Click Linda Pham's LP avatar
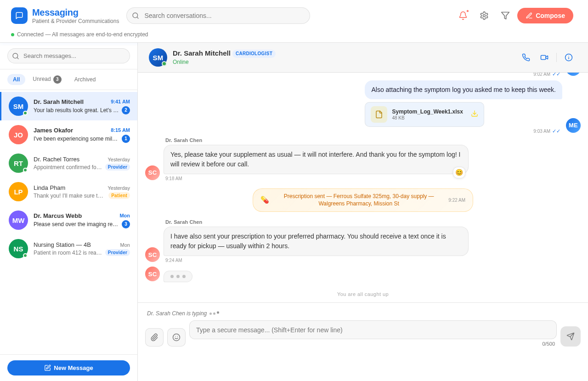This screenshot has height=381, width=588. (x=18, y=192)
